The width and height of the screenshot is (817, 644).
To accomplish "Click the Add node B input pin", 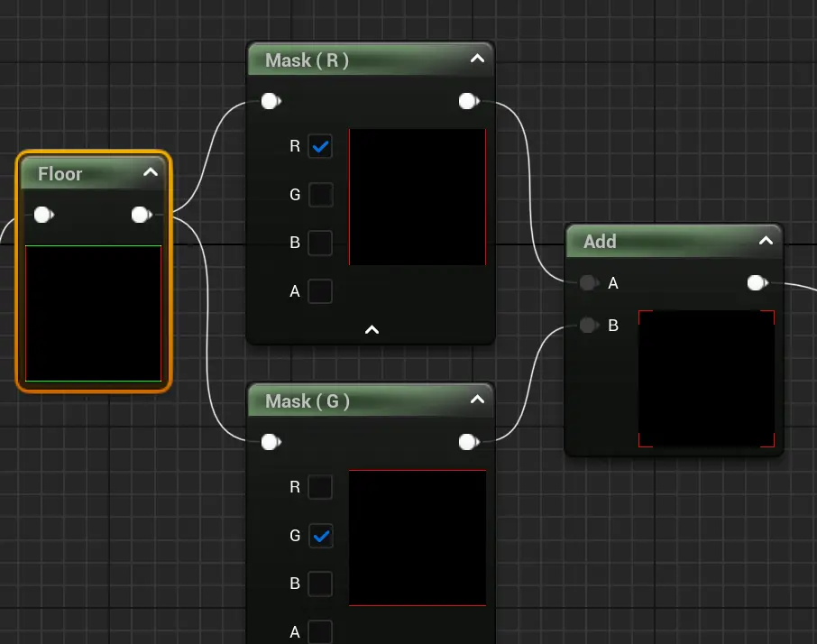I will click(x=588, y=325).
